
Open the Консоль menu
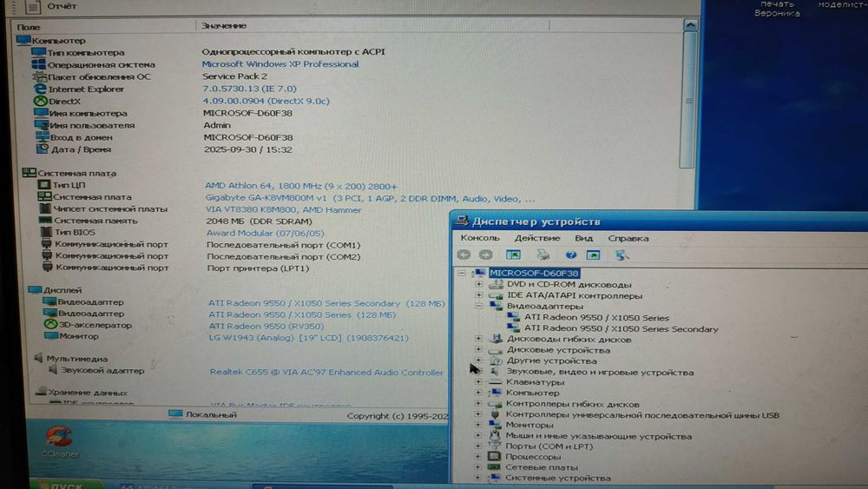[480, 238]
